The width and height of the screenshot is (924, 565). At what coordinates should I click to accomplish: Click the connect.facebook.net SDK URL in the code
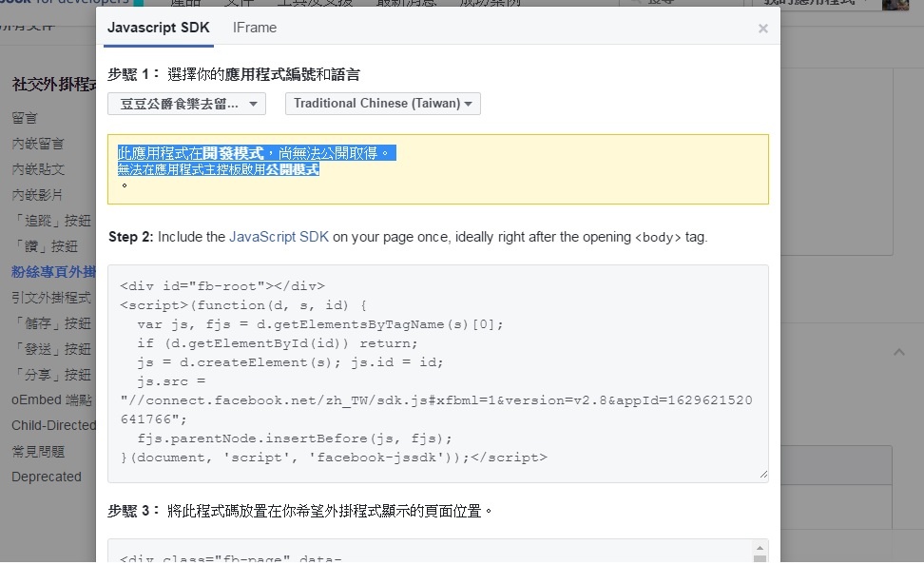[436, 409]
